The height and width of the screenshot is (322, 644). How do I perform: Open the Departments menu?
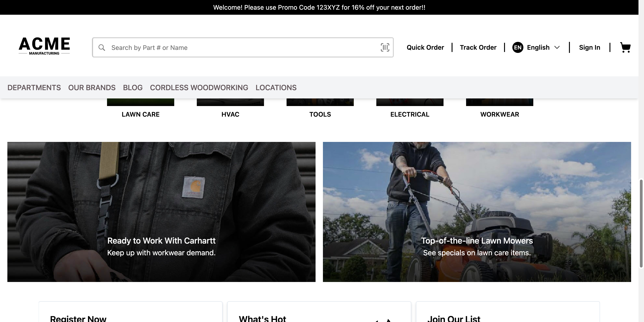(x=34, y=88)
